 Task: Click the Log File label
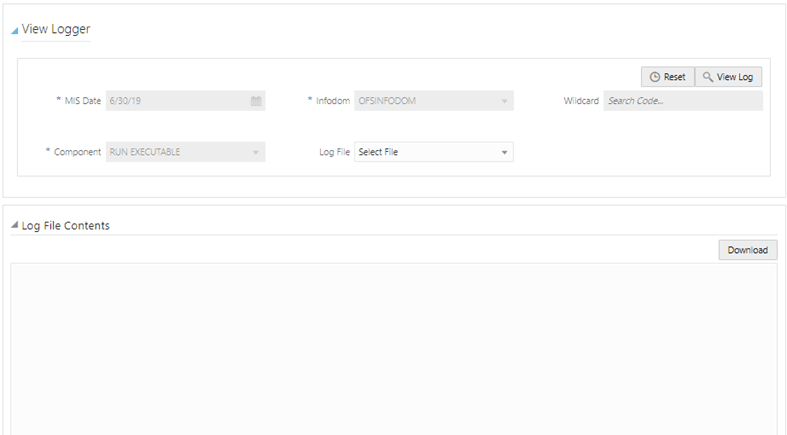click(x=334, y=152)
